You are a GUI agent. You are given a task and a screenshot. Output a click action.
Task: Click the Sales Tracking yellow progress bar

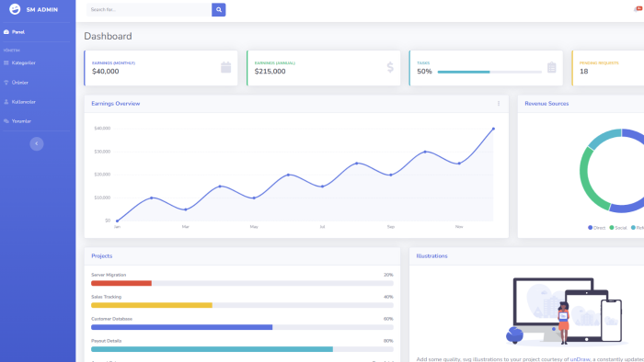[152, 305]
